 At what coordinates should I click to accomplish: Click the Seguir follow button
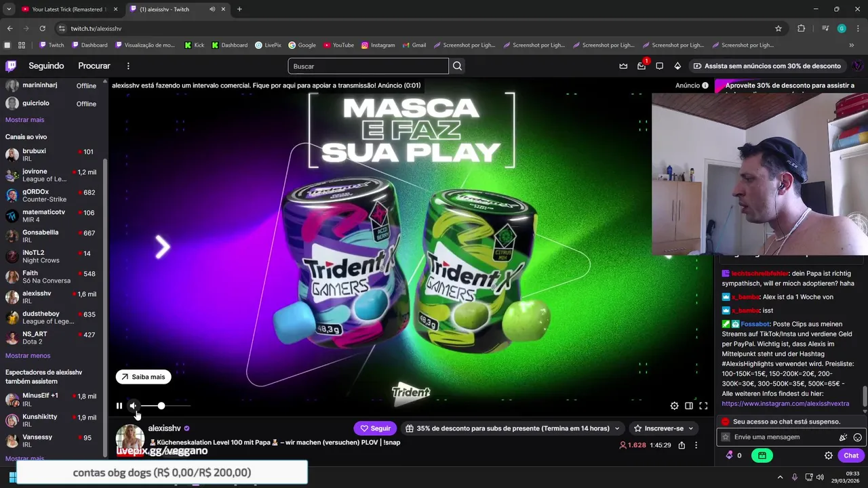pos(375,428)
